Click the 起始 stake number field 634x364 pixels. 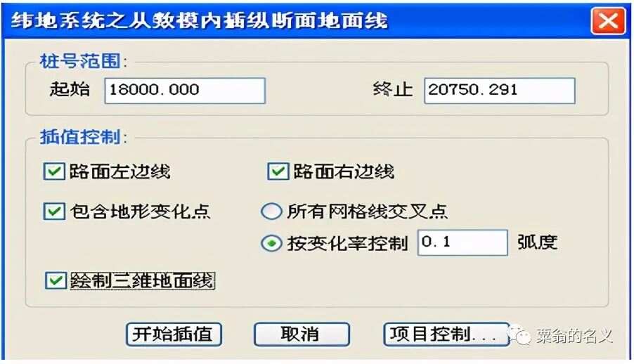[185, 91]
